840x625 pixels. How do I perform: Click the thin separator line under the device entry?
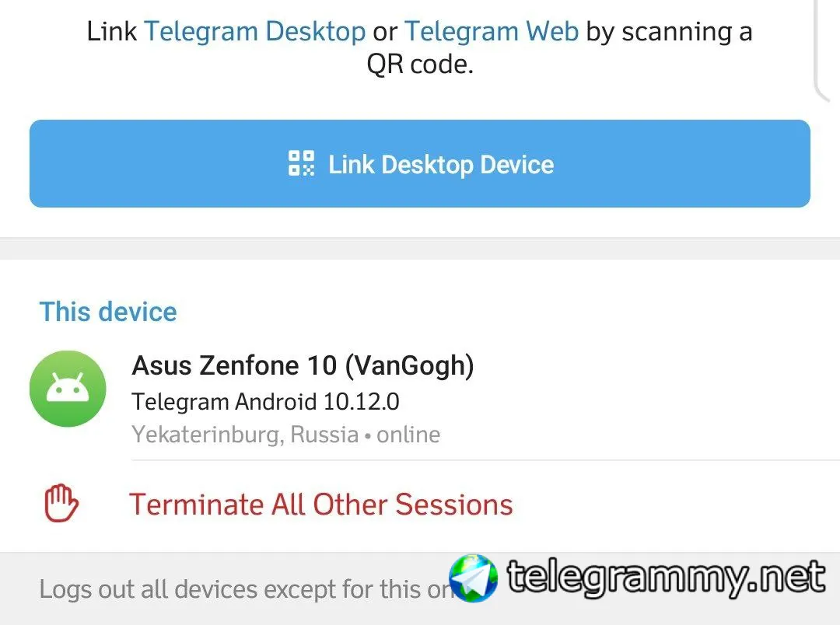coord(482,460)
